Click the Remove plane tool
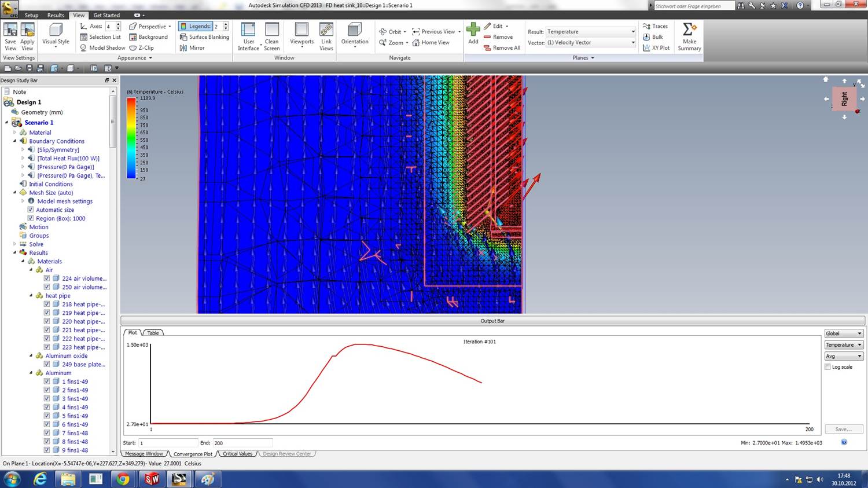868x488 pixels. point(498,37)
